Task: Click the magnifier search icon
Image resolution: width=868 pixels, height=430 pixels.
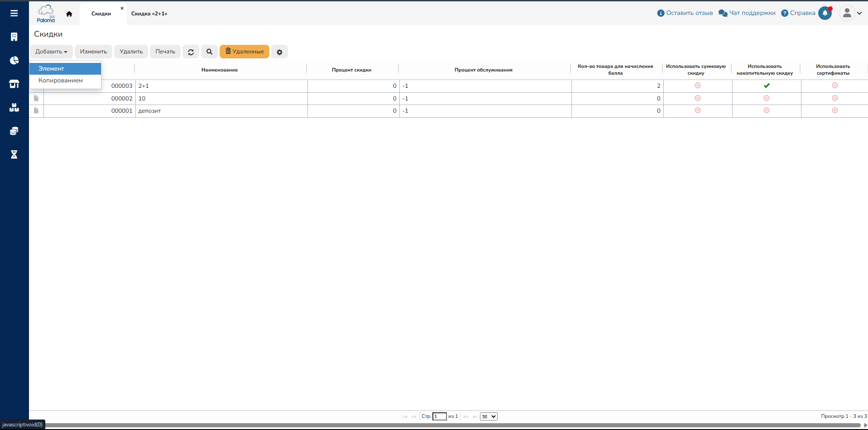Action: [x=209, y=52]
